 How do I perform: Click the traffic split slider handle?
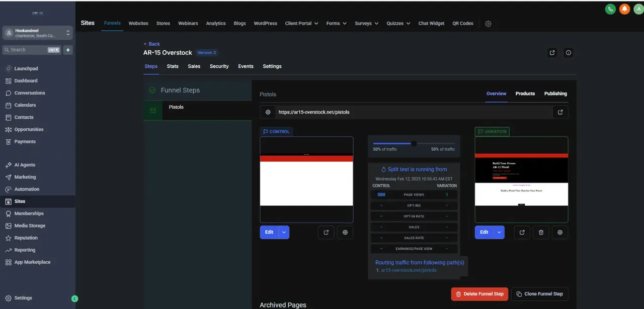[x=414, y=143]
